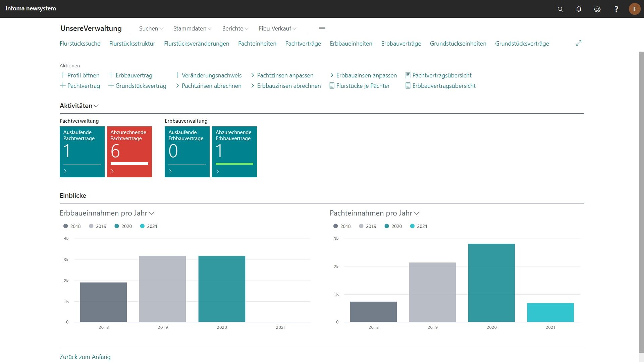Open the Berichte menu
The width and height of the screenshot is (644, 362).
[x=235, y=28]
